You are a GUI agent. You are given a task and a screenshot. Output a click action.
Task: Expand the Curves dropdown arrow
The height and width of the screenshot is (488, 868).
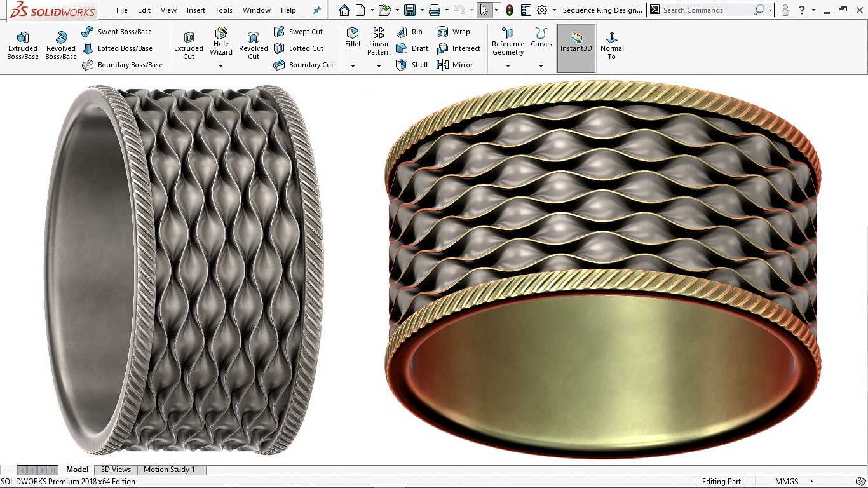541,66
